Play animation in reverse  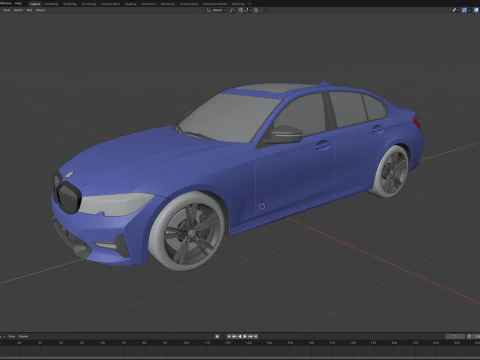click(x=240, y=336)
